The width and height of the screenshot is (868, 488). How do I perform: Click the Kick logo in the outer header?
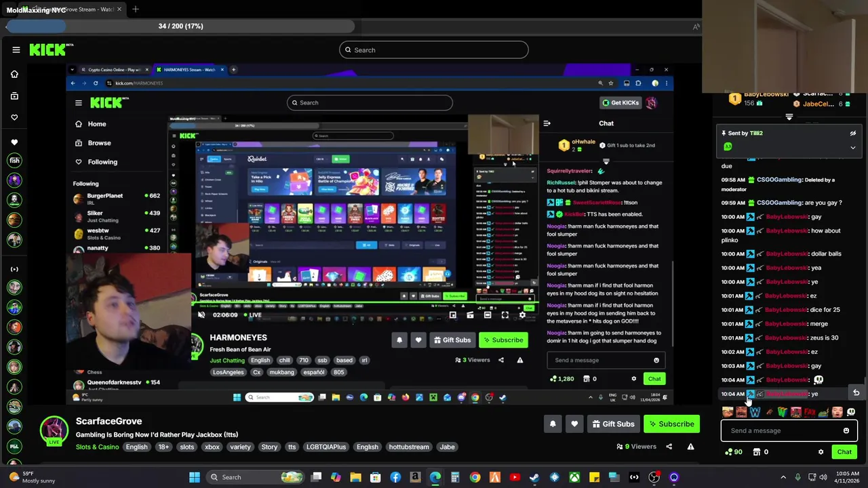tap(49, 49)
